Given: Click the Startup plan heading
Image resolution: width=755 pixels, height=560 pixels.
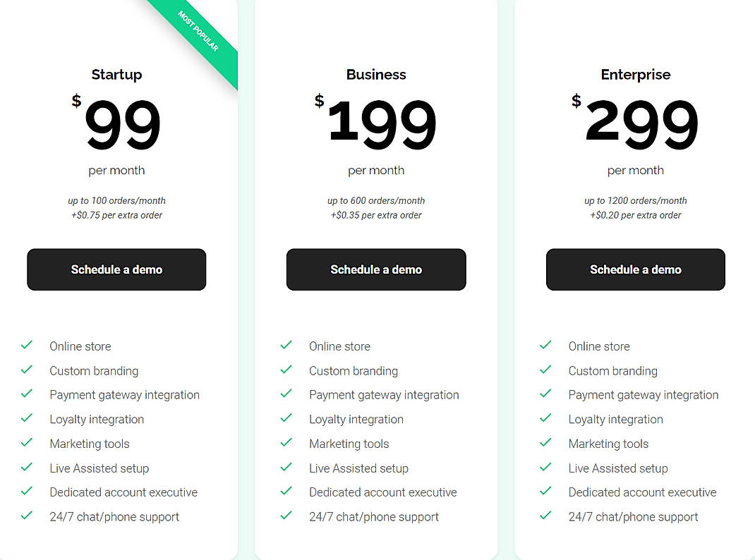Looking at the screenshot, I should (x=116, y=74).
